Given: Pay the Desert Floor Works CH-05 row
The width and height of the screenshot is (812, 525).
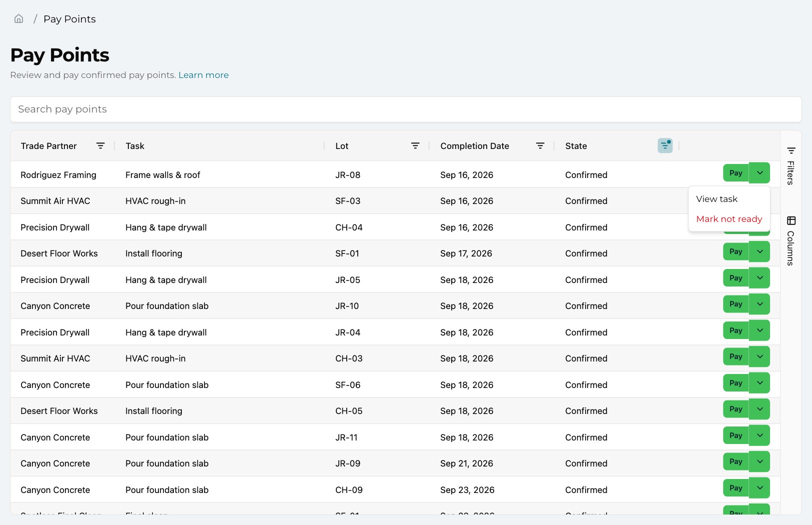Looking at the screenshot, I should point(736,409).
